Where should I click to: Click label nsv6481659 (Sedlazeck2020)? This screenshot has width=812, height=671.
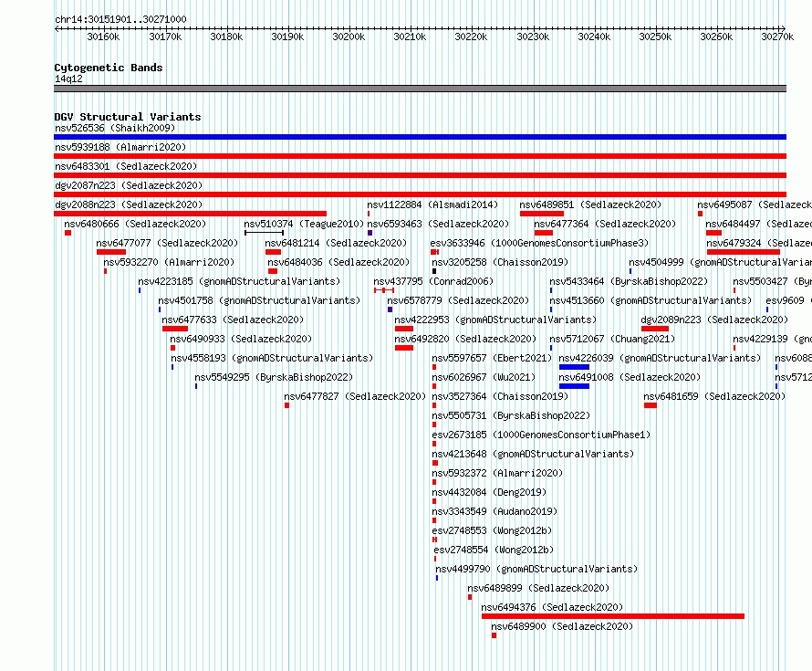pos(714,396)
